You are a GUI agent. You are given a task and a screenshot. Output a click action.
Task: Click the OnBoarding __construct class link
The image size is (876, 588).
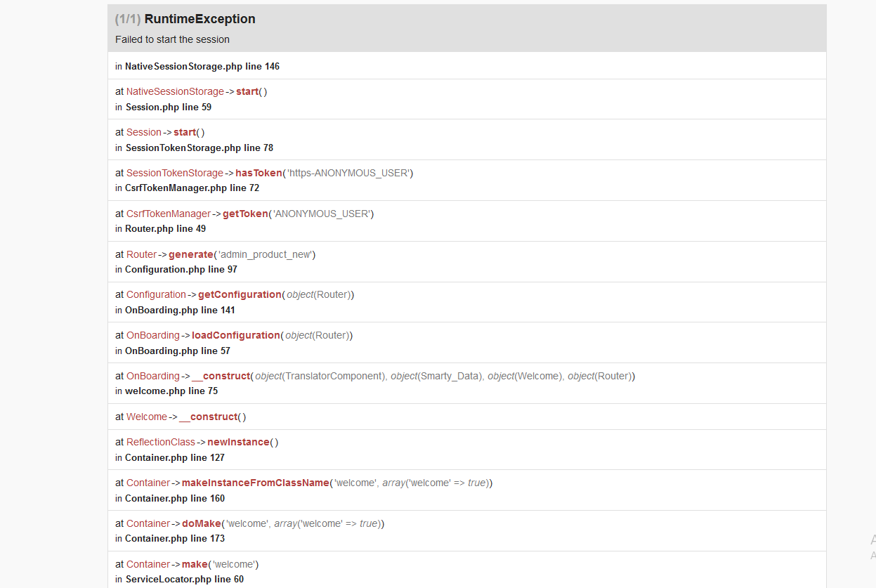tap(153, 376)
